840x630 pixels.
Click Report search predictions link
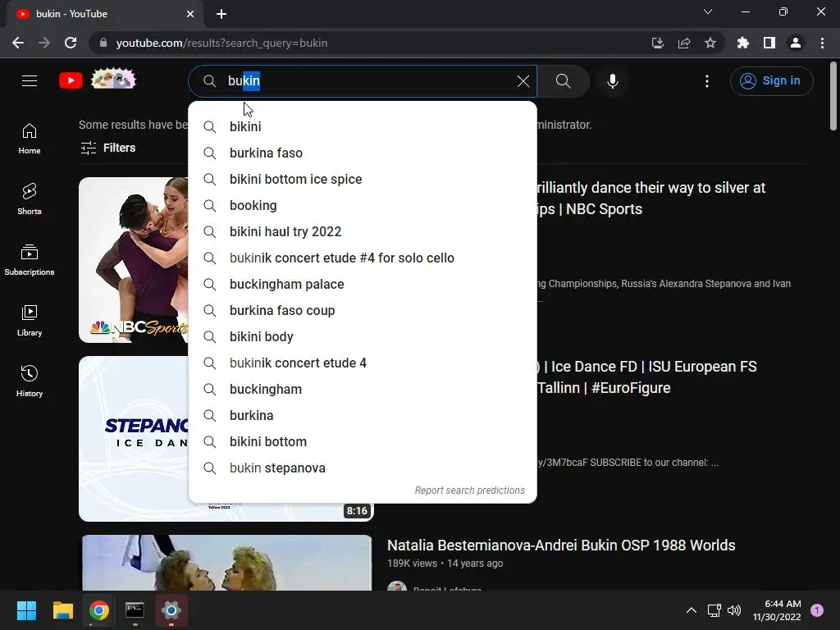[x=469, y=491]
